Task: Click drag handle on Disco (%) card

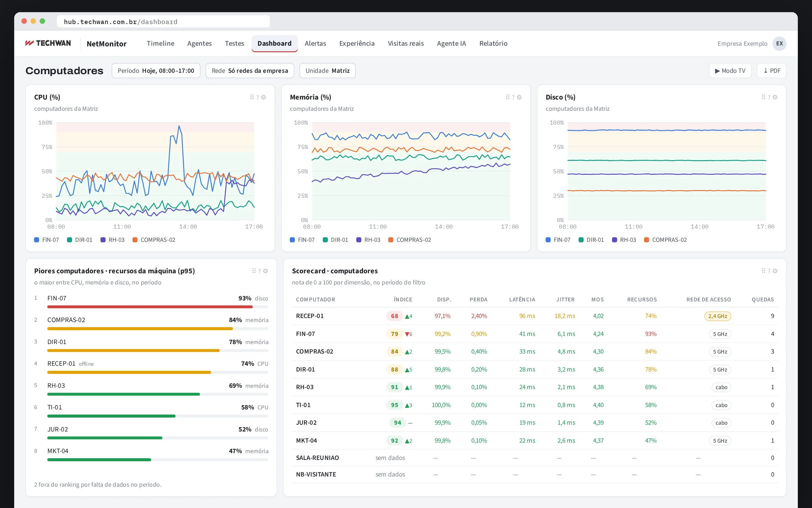Action: 764,97
